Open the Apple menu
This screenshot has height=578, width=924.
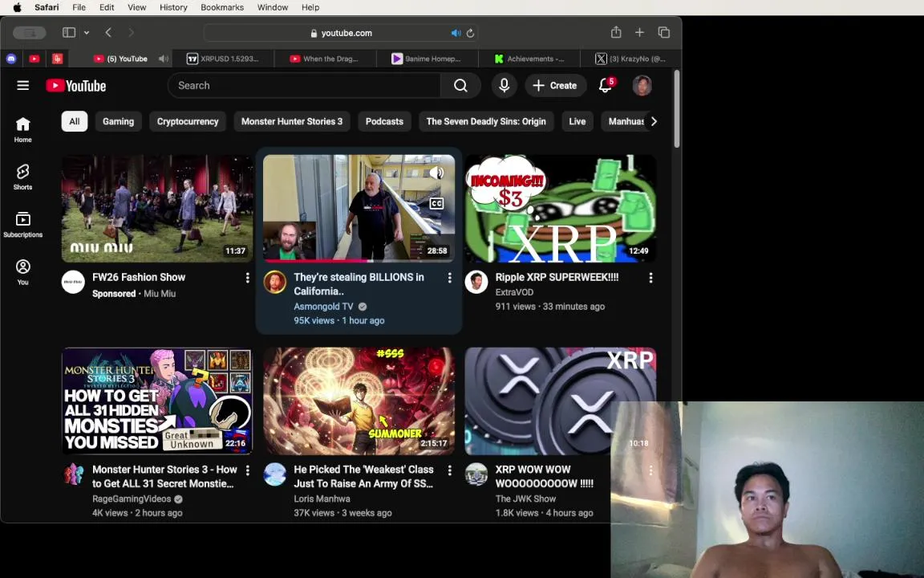(x=17, y=7)
